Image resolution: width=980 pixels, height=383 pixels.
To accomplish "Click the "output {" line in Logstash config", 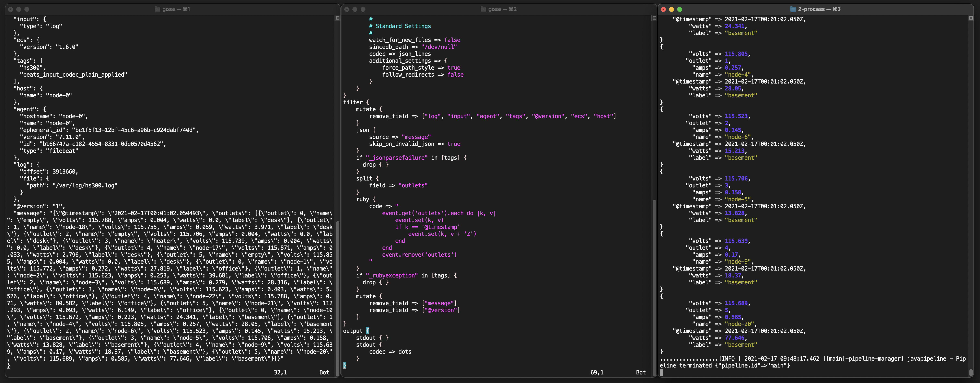I will pyautogui.click(x=356, y=331).
